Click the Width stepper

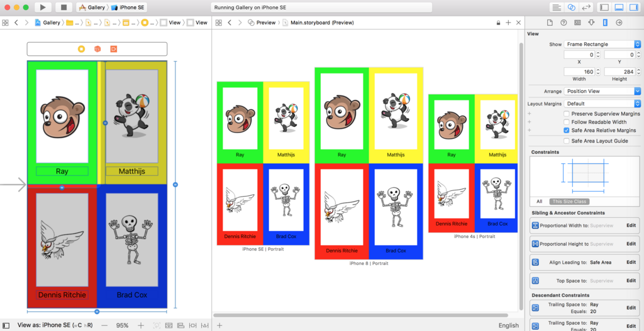click(x=598, y=72)
